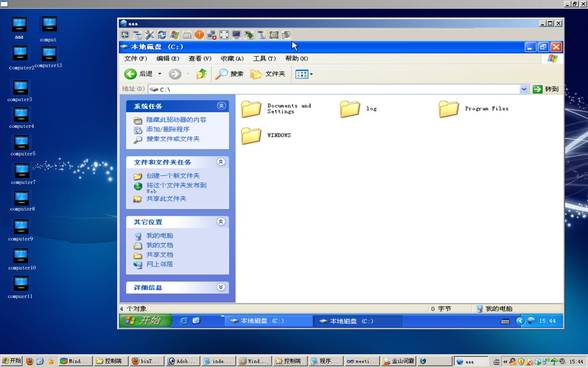The height and width of the screenshot is (368, 588).
Task: Click the remote 开始 Start button
Action: [146, 321]
